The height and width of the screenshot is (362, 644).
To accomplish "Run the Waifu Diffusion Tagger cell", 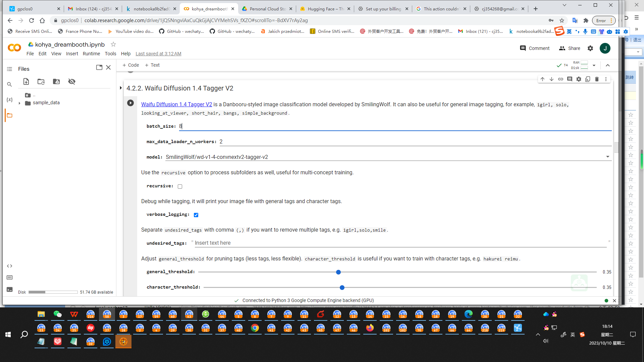I will point(130,103).
